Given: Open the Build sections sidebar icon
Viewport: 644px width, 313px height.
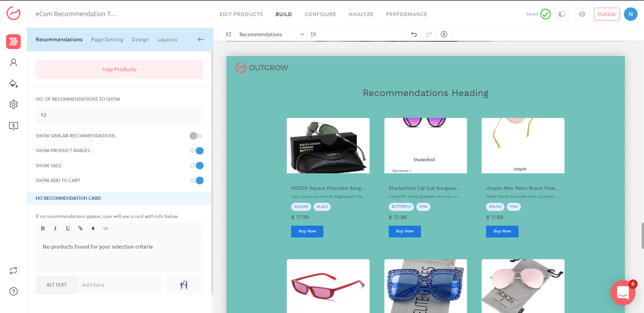Looking at the screenshot, I should pyautogui.click(x=13, y=42).
